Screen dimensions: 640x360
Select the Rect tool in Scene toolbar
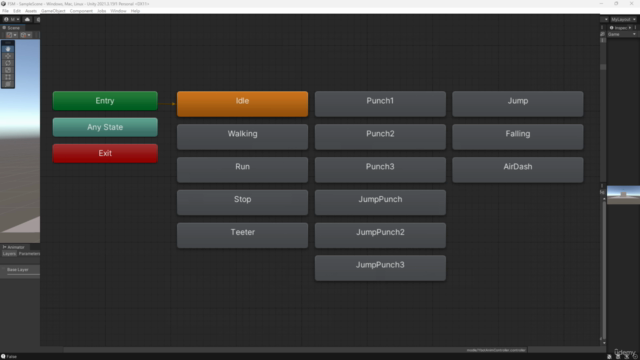coord(8,77)
